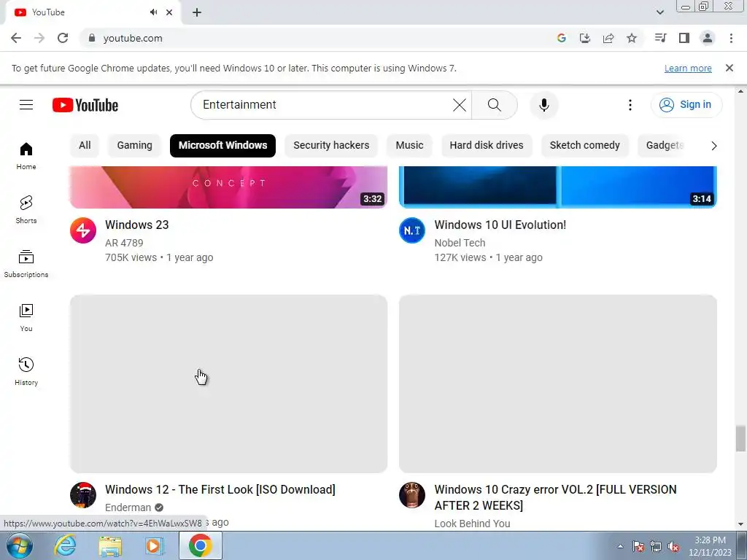Viewport: 747px width, 560px height.
Task: Open the Windows Start menu
Action: 20,545
